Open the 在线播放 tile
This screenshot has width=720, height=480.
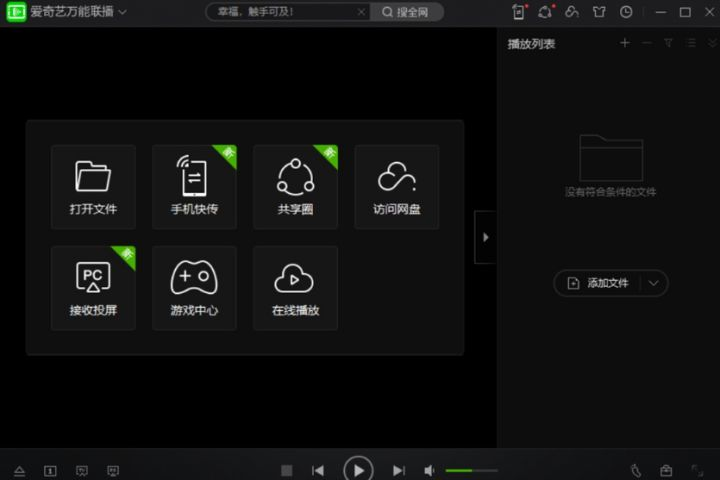click(295, 288)
